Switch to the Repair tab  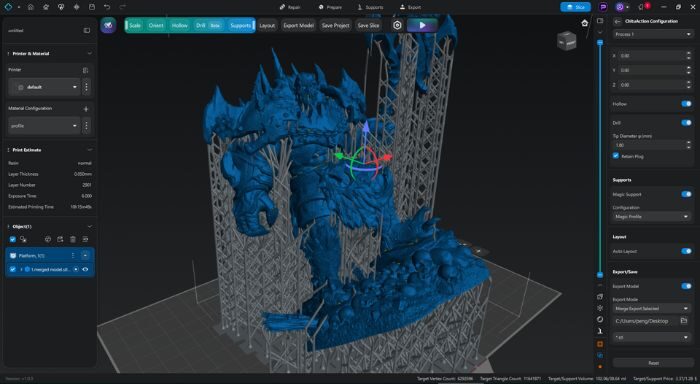290,7
